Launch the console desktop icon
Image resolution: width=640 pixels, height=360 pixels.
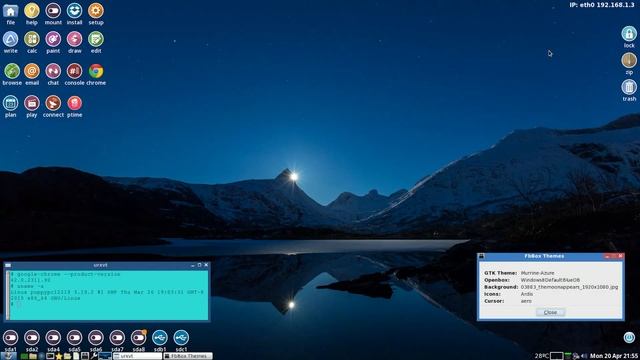pyautogui.click(x=74, y=71)
